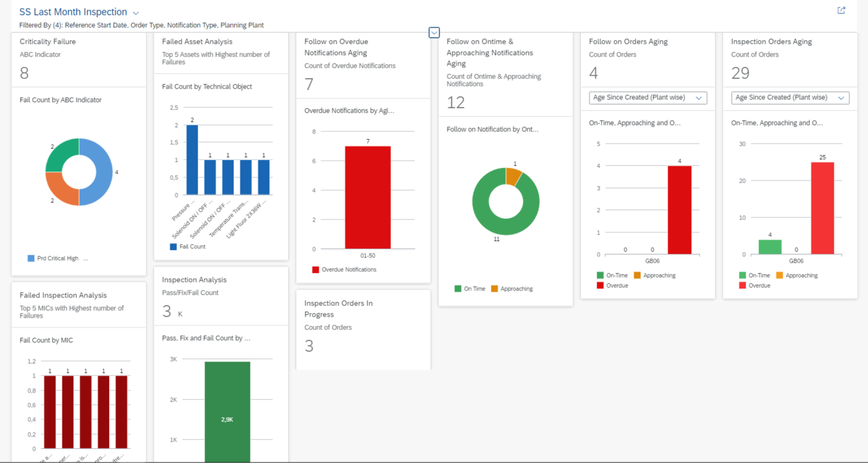Click KPI value 12 for ontime notifications

click(456, 103)
